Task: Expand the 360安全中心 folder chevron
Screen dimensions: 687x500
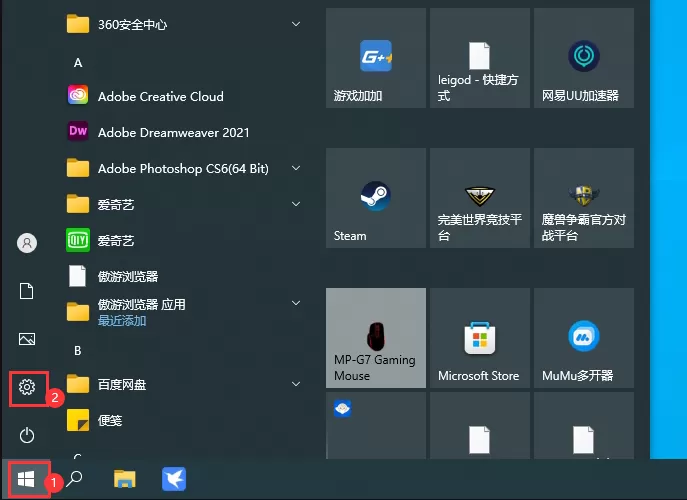Action: click(x=296, y=24)
